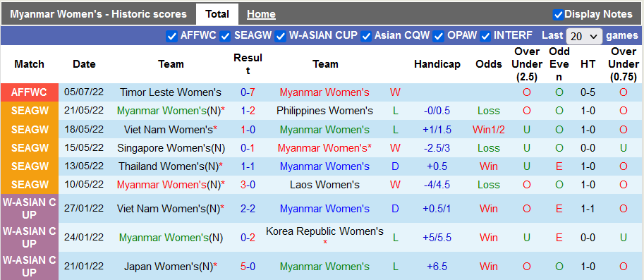
Task: Click the date 15/05/22
Action: point(84,148)
